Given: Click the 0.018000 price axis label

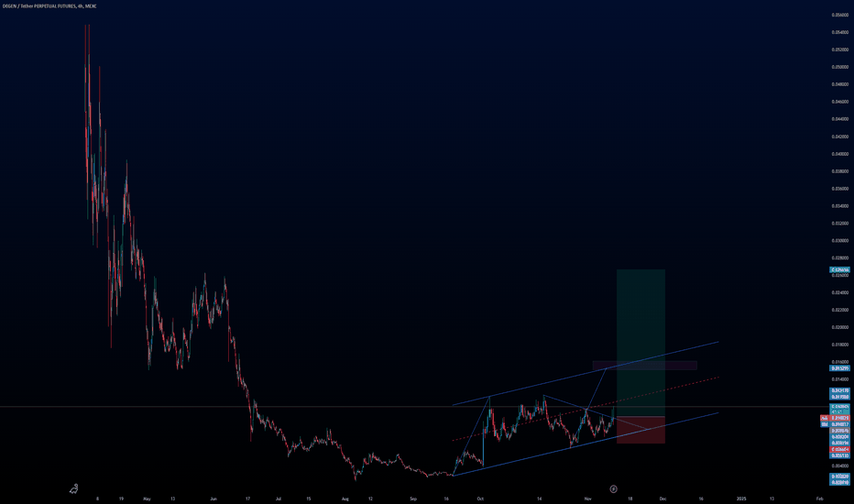Looking at the screenshot, I should coord(839,345).
